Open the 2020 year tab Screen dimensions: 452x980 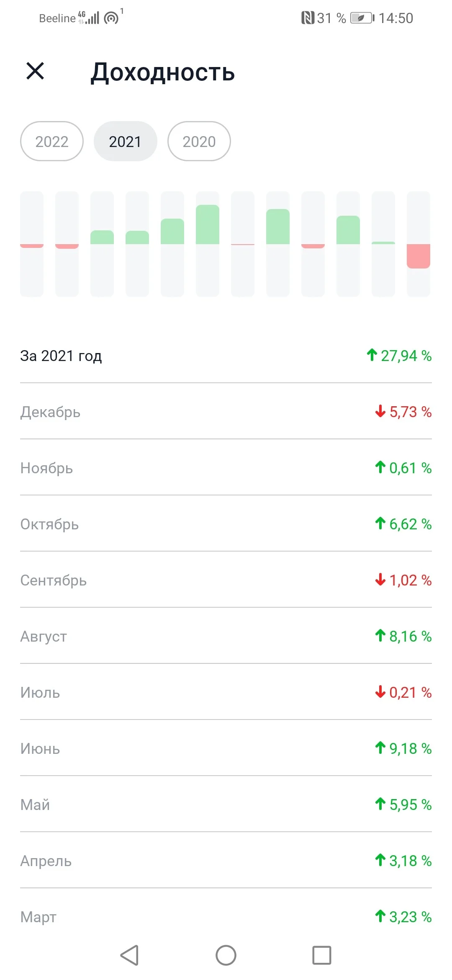pyautogui.click(x=199, y=142)
